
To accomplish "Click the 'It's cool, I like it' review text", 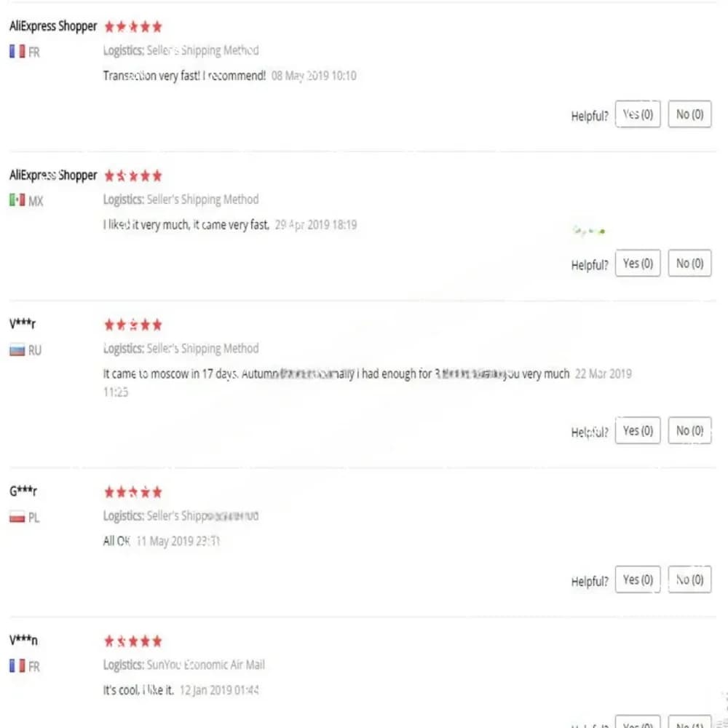I will [138, 690].
